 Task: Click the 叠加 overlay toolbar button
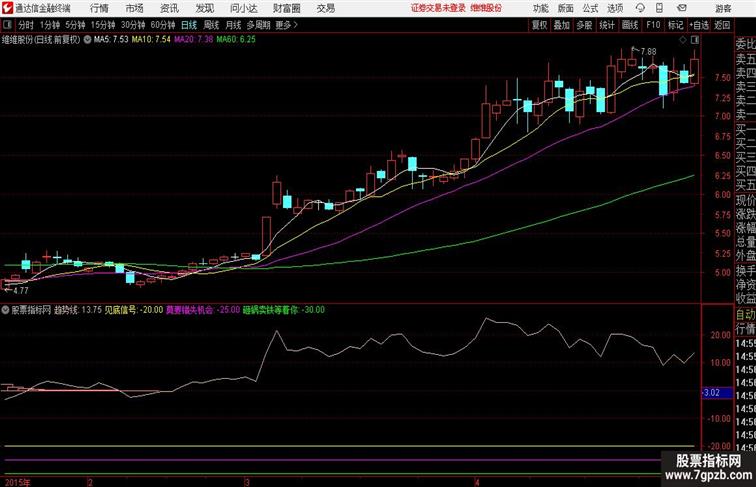(562, 25)
